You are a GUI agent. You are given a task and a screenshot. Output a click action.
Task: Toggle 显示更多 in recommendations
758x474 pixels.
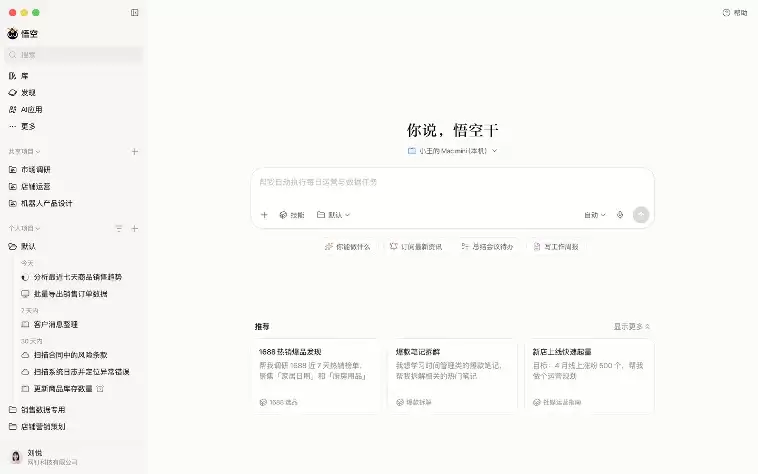click(632, 327)
